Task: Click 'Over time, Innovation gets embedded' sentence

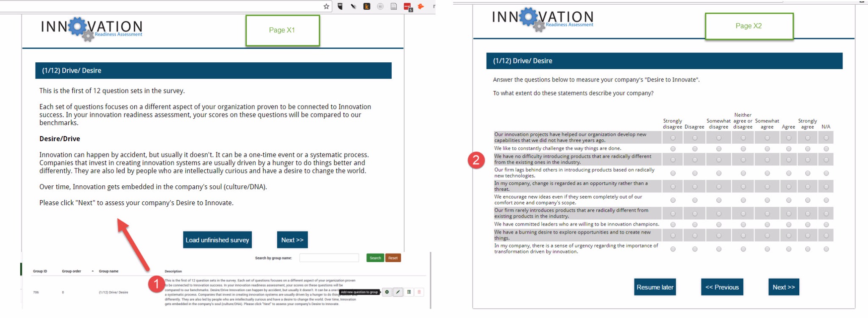Action: 153,187
